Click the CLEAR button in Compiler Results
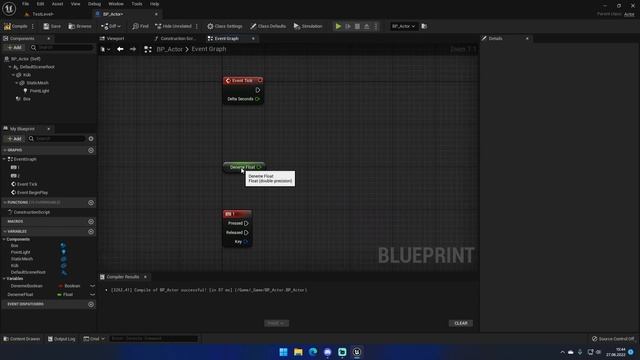Viewport: 640px width, 360px height. coord(461,323)
